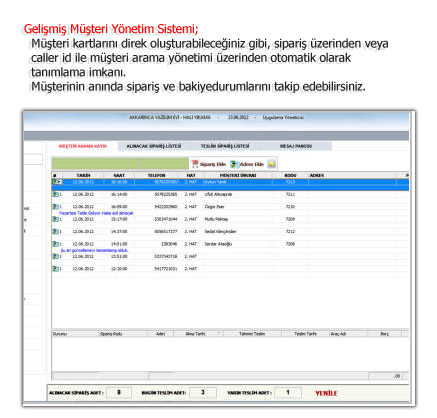Click the Bugün Teslim Adet value box

coord(203,393)
